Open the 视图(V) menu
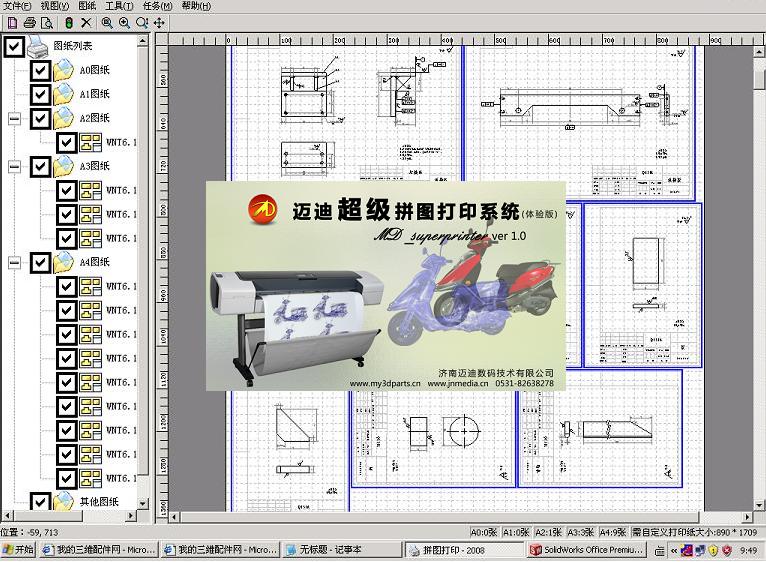Viewport: 766px width, 562px height. coord(55,6)
